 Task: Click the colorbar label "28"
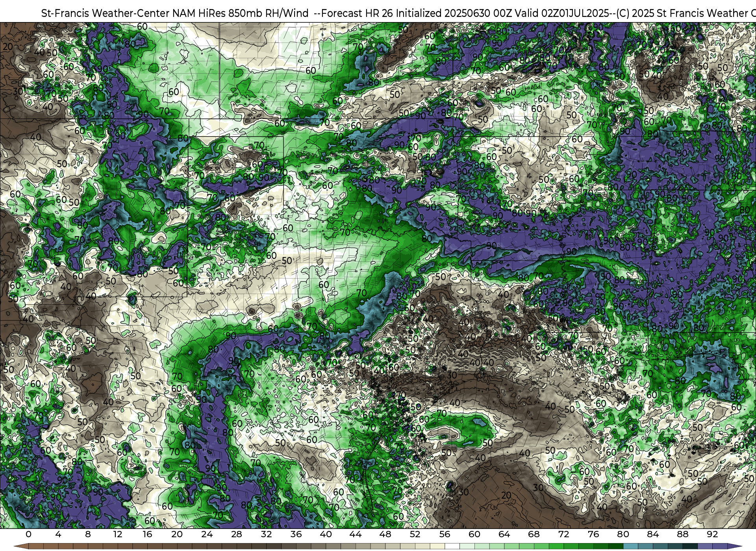pyautogui.click(x=237, y=534)
